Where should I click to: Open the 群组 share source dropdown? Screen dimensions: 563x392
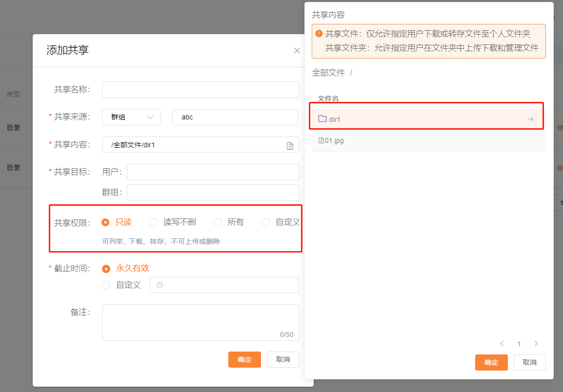pyautogui.click(x=131, y=117)
